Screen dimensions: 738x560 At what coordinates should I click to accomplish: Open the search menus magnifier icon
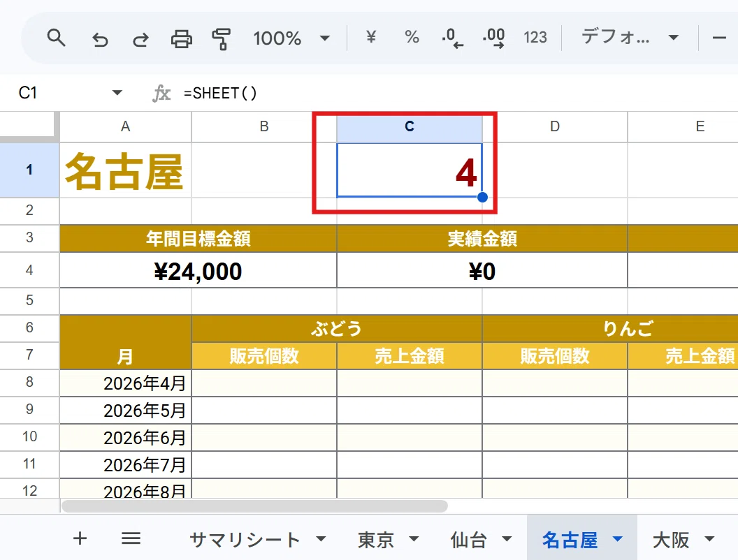pyautogui.click(x=56, y=38)
